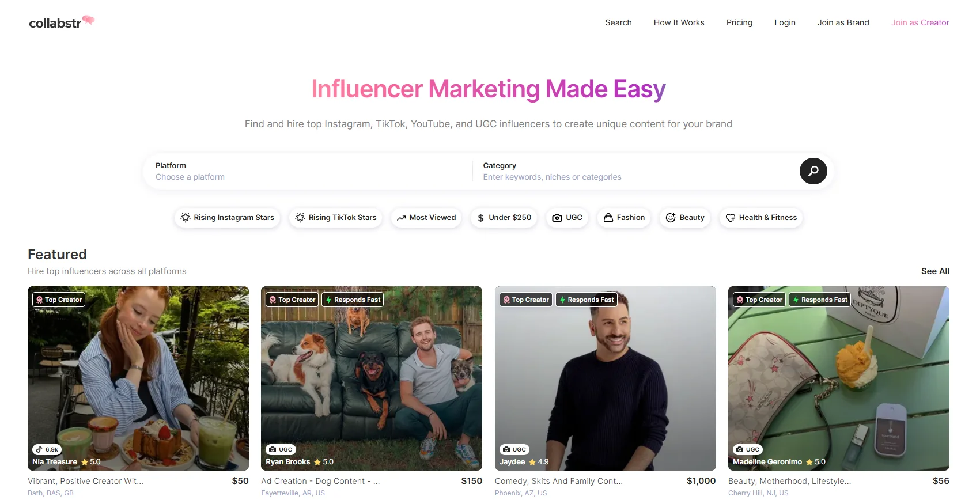This screenshot has width=980, height=500.
Task: Click the black search magnifier button
Action: pos(813,171)
